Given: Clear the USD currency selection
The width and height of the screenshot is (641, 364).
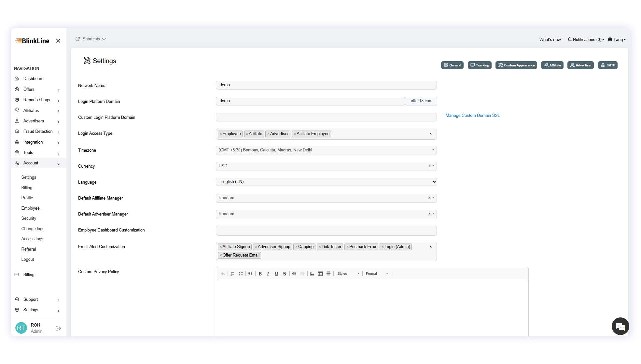Looking at the screenshot, I should coord(429,166).
